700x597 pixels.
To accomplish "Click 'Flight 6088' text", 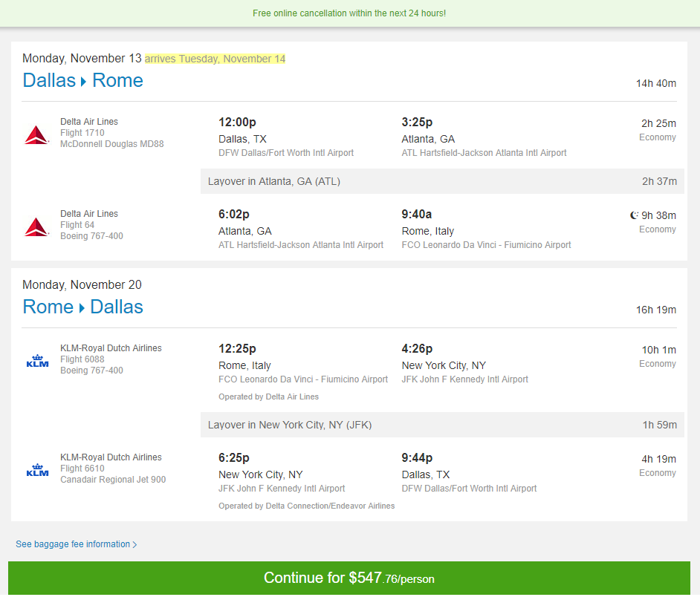I will pyautogui.click(x=82, y=359).
